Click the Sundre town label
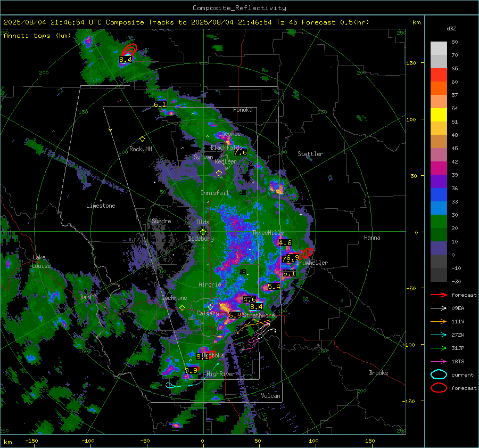This screenshot has height=448, width=479. click(161, 221)
